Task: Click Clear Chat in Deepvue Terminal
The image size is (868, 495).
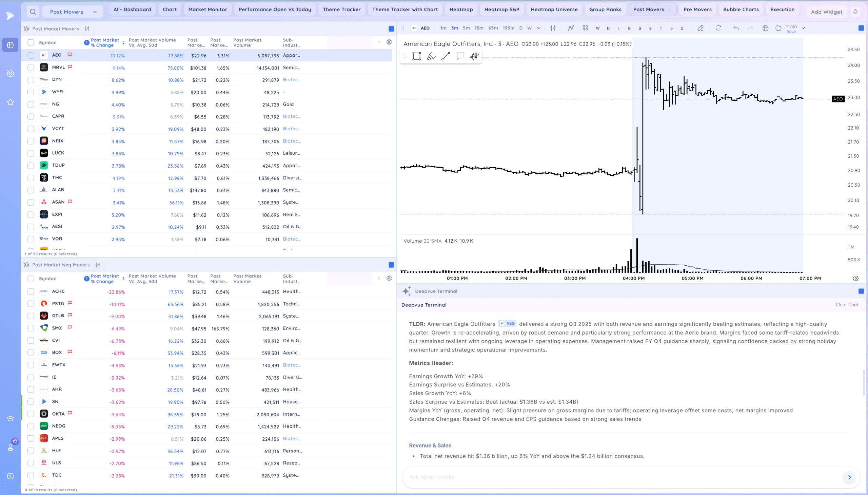Action: tap(847, 305)
